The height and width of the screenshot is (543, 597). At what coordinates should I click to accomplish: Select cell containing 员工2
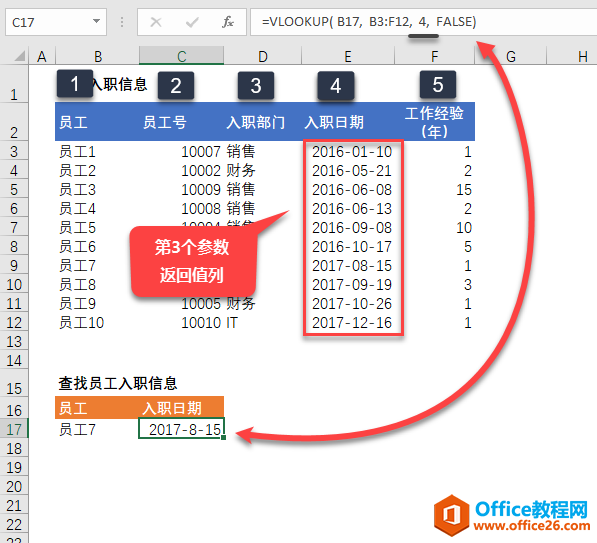click(x=97, y=171)
